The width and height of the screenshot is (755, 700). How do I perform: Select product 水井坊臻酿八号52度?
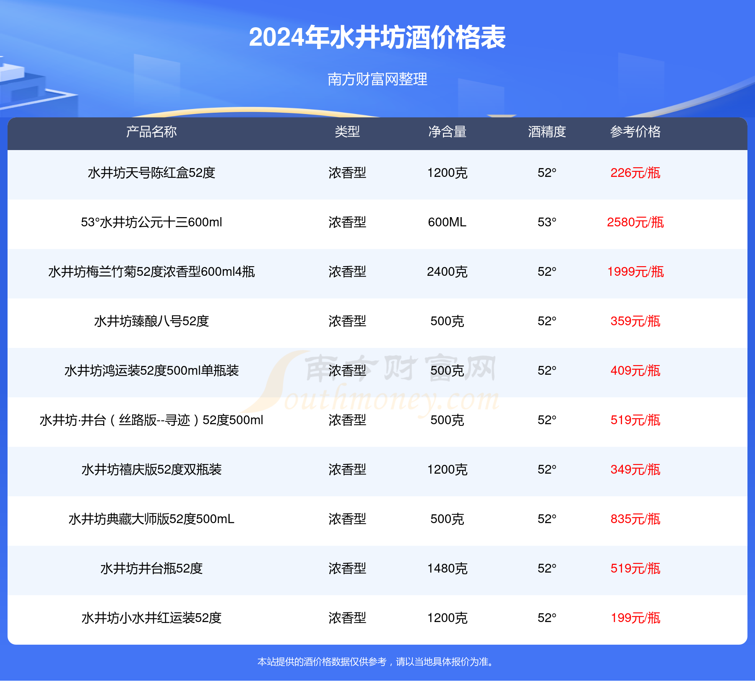point(151,321)
